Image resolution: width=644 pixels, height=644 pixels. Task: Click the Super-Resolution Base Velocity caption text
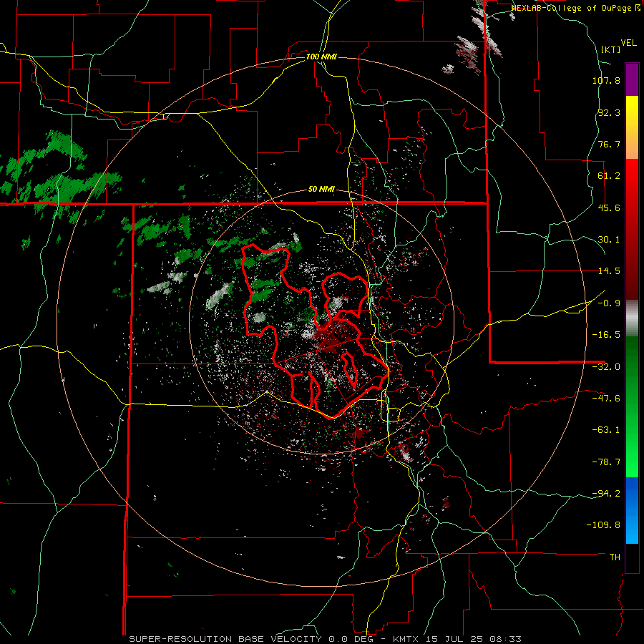click(x=326, y=639)
